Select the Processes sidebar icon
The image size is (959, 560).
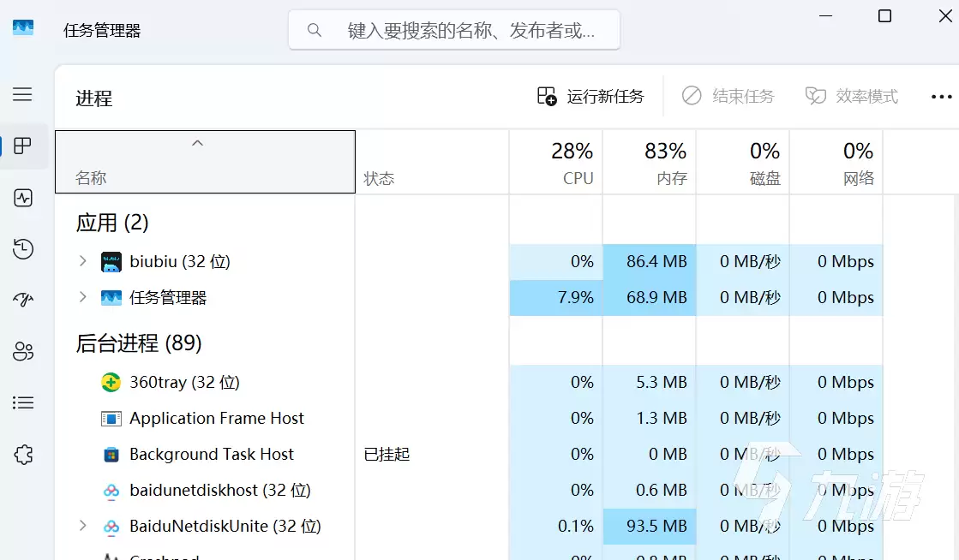click(22, 146)
